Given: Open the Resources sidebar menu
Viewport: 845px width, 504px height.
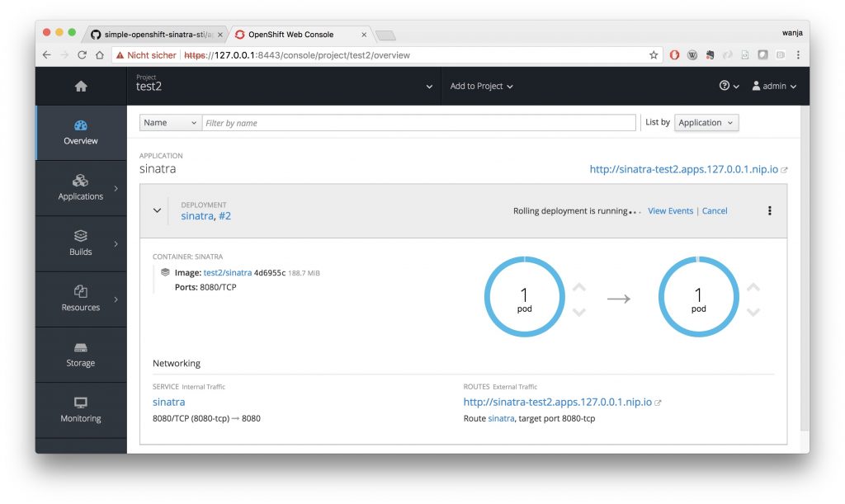Looking at the screenshot, I should 81,299.
